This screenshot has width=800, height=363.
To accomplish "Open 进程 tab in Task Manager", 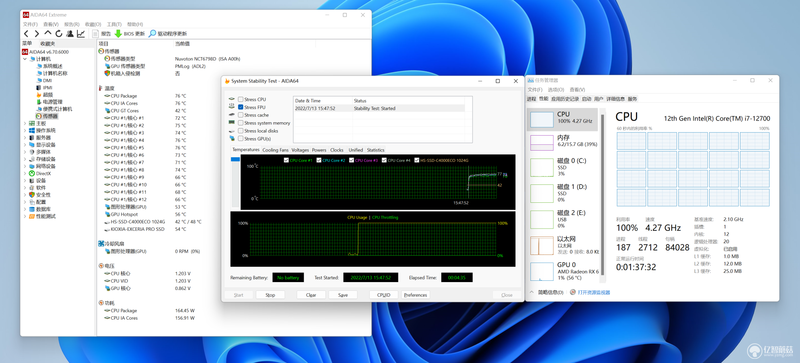I will (532, 99).
